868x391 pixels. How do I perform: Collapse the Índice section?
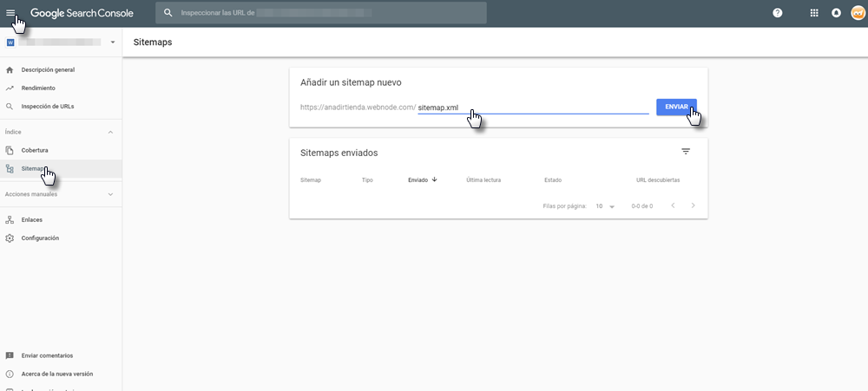click(x=110, y=132)
